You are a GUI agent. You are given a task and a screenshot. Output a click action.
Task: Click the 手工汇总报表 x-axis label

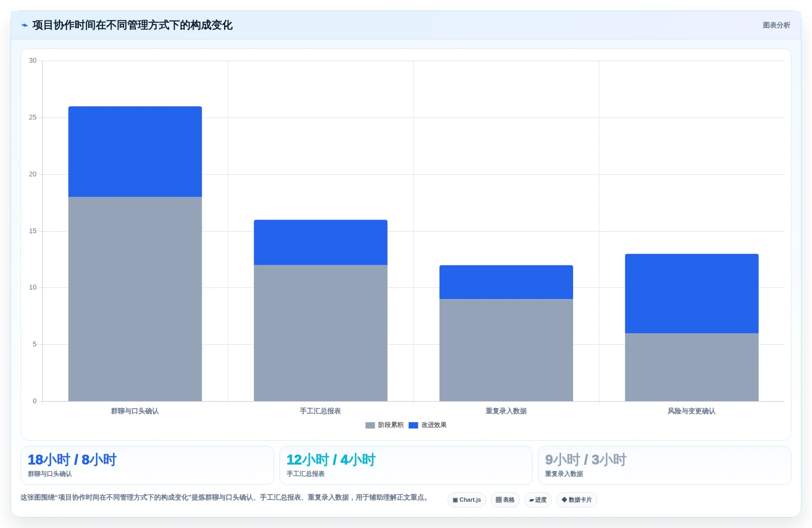click(x=320, y=411)
